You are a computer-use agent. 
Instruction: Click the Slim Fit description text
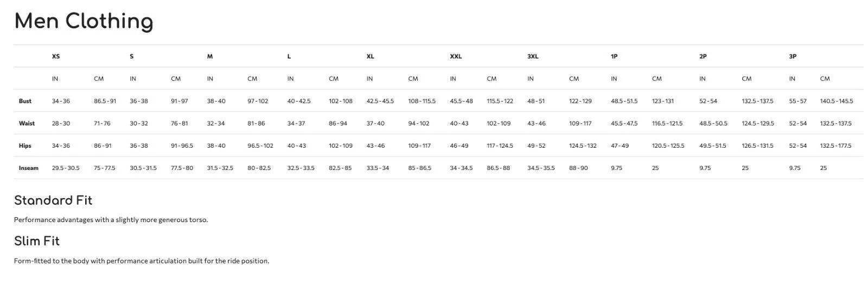click(x=142, y=261)
